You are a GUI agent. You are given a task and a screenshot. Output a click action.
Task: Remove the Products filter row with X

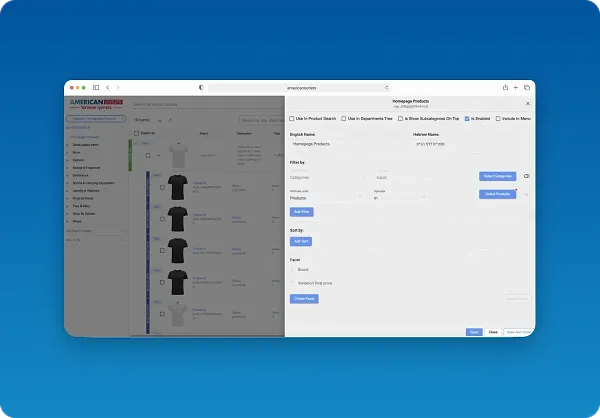(527, 194)
